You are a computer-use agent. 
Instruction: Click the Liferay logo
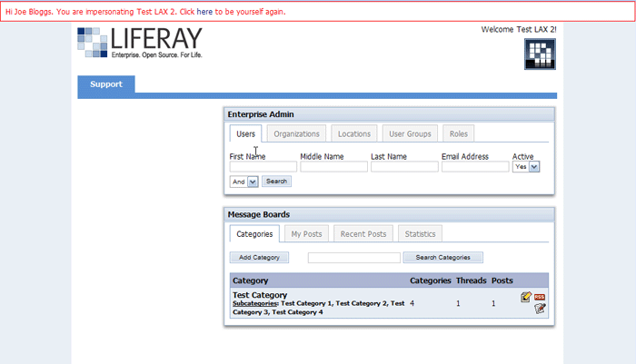click(140, 43)
